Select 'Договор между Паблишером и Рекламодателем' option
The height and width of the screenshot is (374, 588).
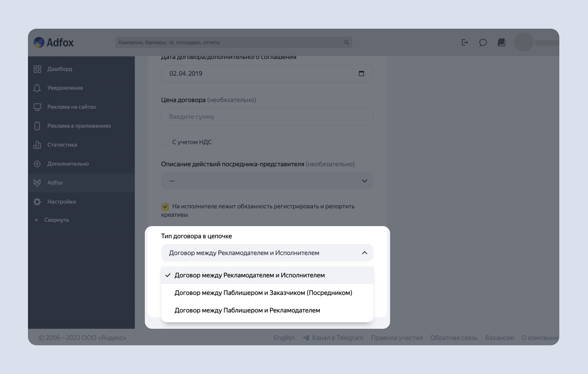point(247,310)
